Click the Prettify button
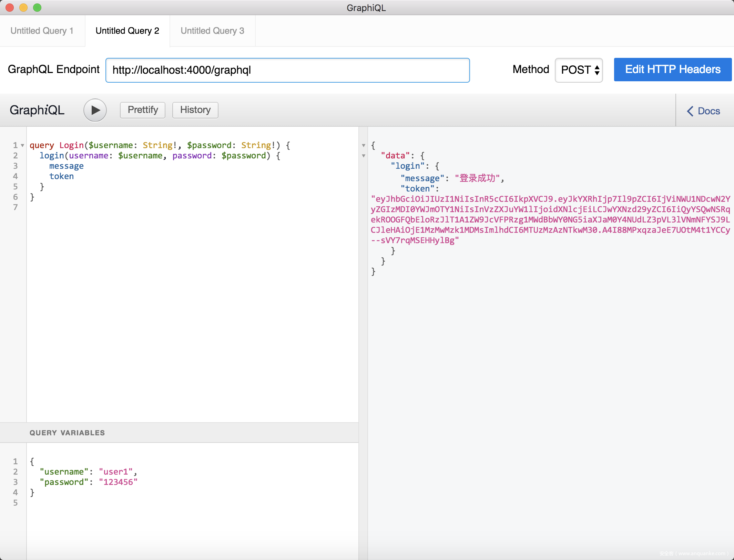This screenshot has height=560, width=734. [x=143, y=110]
